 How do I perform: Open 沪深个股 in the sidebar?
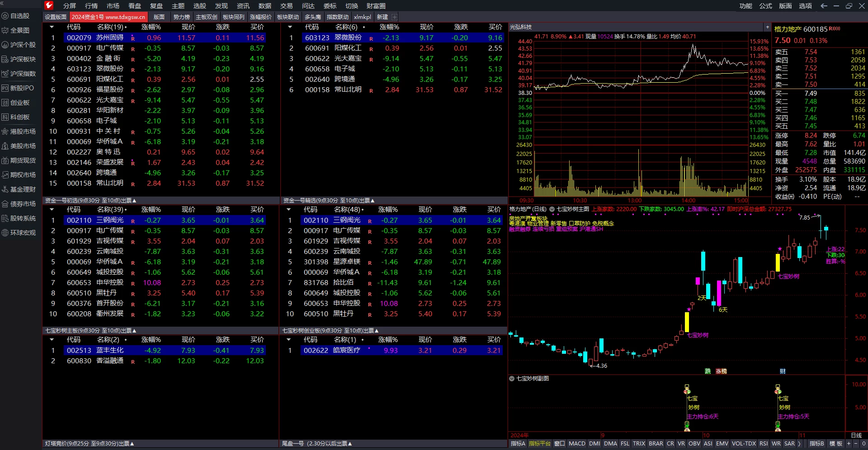(19, 45)
